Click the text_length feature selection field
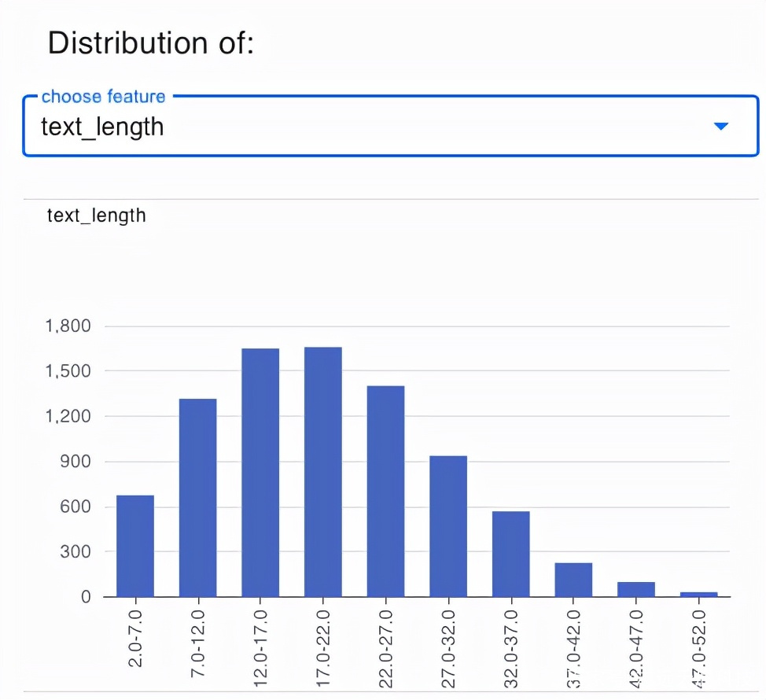Image resolution: width=766 pixels, height=700 pixels. pos(390,126)
